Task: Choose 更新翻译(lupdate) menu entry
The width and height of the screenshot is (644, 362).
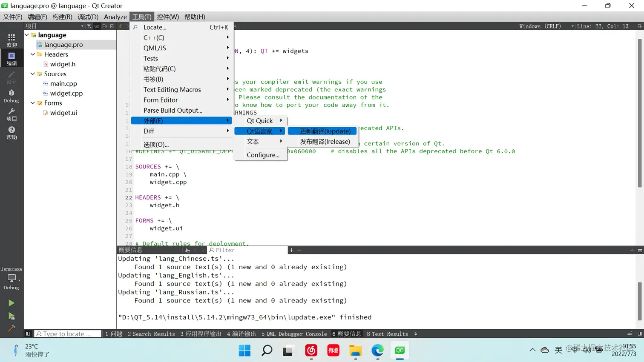Action: [x=322, y=131]
